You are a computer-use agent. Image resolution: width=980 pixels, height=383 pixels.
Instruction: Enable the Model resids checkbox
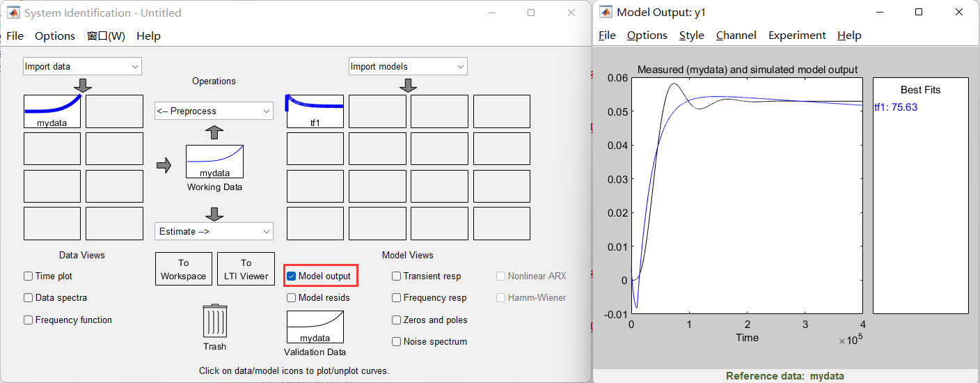[x=292, y=297]
